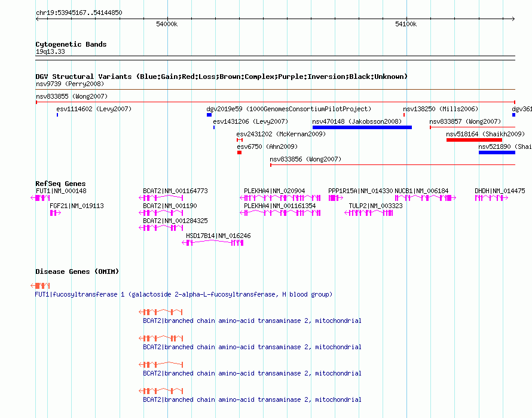Viewport: 532px width, 418px height.
Task: Select the DHDH gene glyph
Action: [491, 197]
